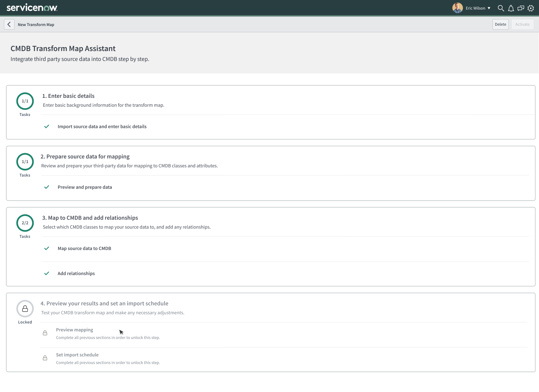Click the lock icon beside Preview mapping
The image size is (539, 392).
pos(45,333)
